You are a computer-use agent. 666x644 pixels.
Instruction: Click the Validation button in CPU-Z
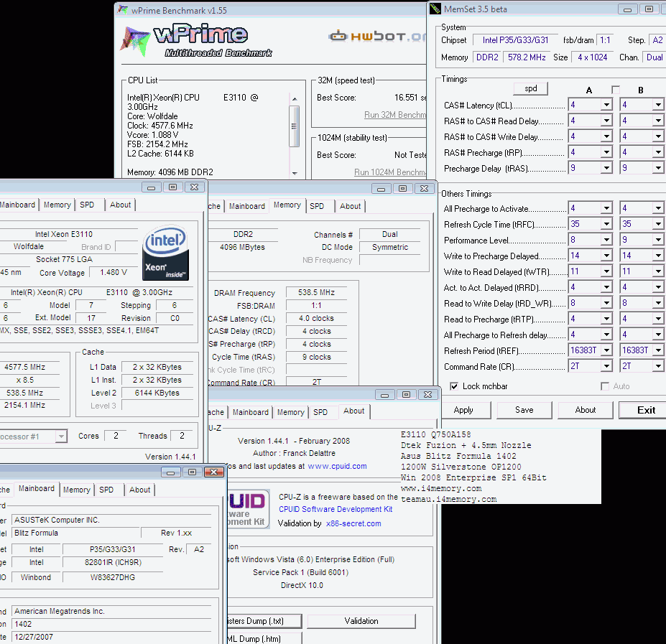click(361, 621)
